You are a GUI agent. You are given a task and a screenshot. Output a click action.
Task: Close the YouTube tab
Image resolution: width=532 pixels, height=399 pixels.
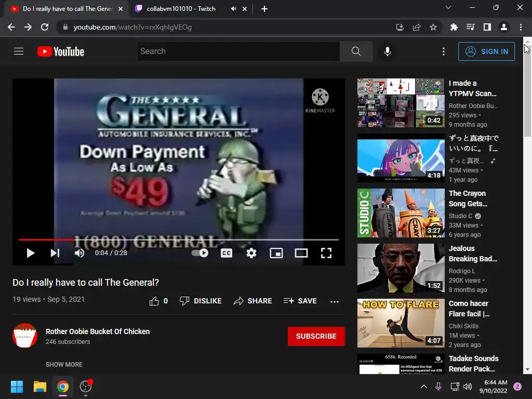[121, 9]
